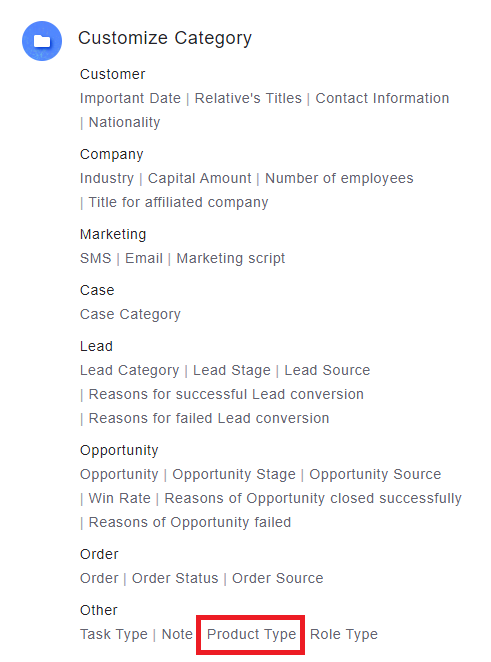Click Reasons of Opportunity failed link
This screenshot has height=662, width=491.
pos(190,523)
